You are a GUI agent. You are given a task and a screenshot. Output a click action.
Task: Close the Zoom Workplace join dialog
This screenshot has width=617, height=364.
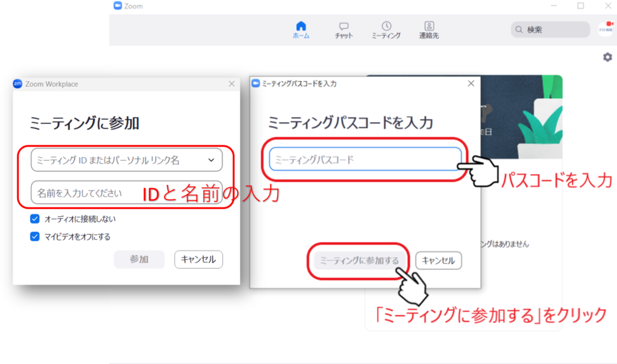[232, 84]
